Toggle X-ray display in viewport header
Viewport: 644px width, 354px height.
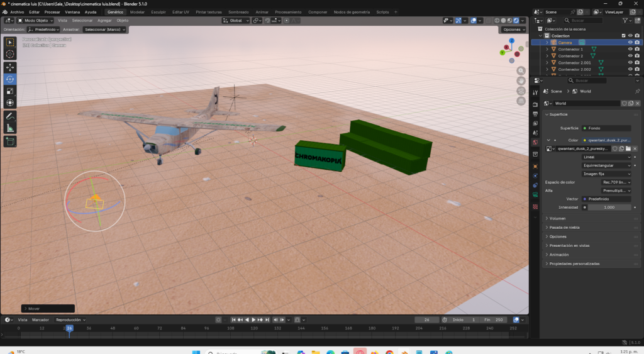488,21
